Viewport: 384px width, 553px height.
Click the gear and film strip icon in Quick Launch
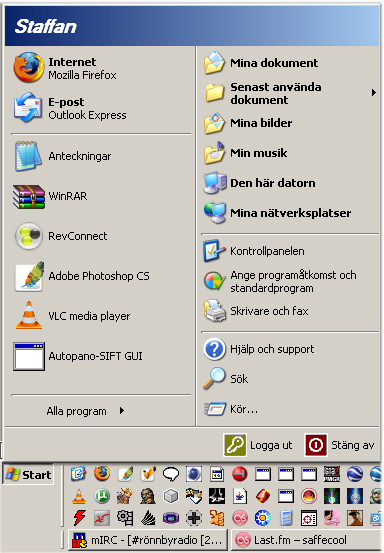click(125, 518)
